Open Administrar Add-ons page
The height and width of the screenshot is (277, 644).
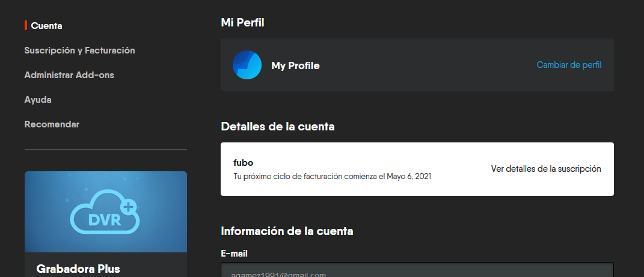point(69,75)
